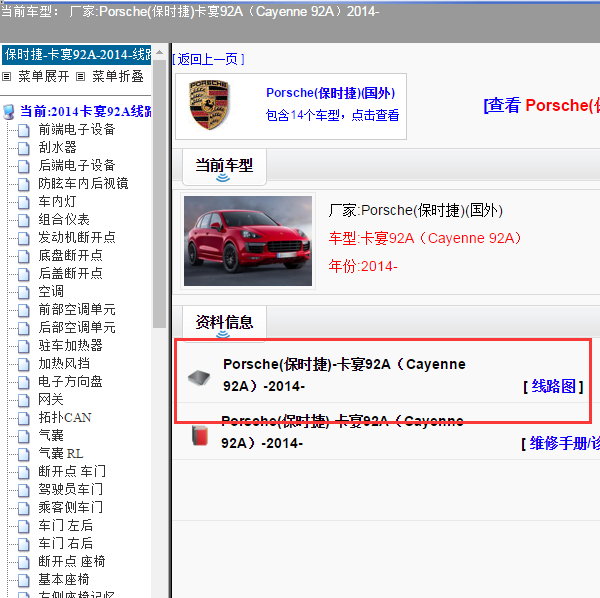Screen dimensions: 600x598
Task: Click page icon beside 车内灯
Action: coord(24,202)
